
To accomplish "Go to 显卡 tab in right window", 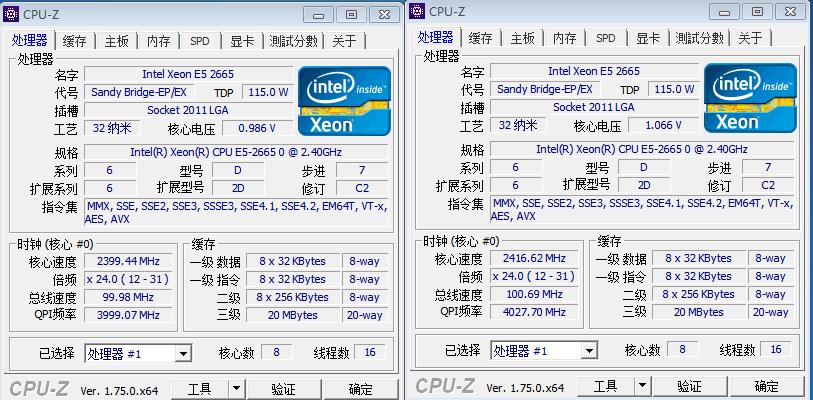I will (x=647, y=38).
